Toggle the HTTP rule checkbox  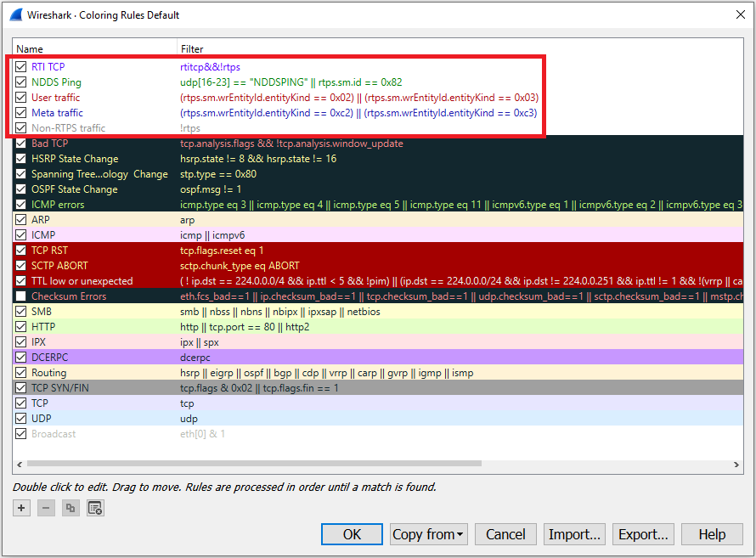20,327
